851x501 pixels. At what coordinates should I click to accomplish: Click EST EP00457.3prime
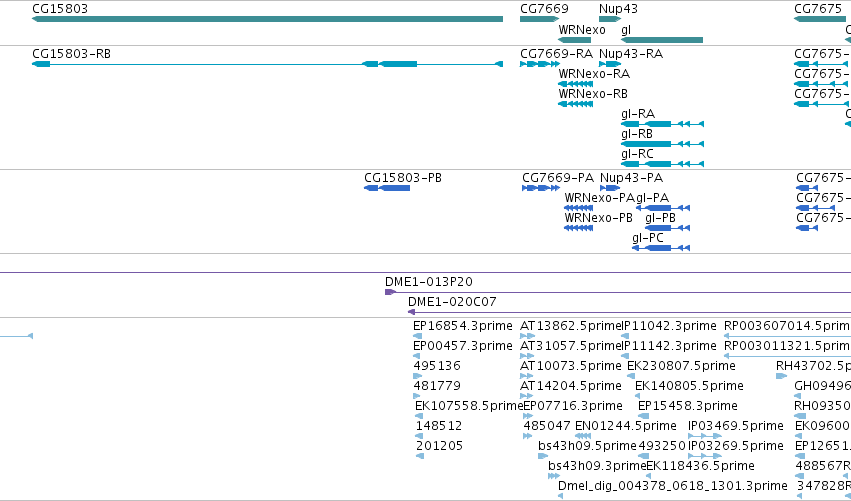coord(462,346)
